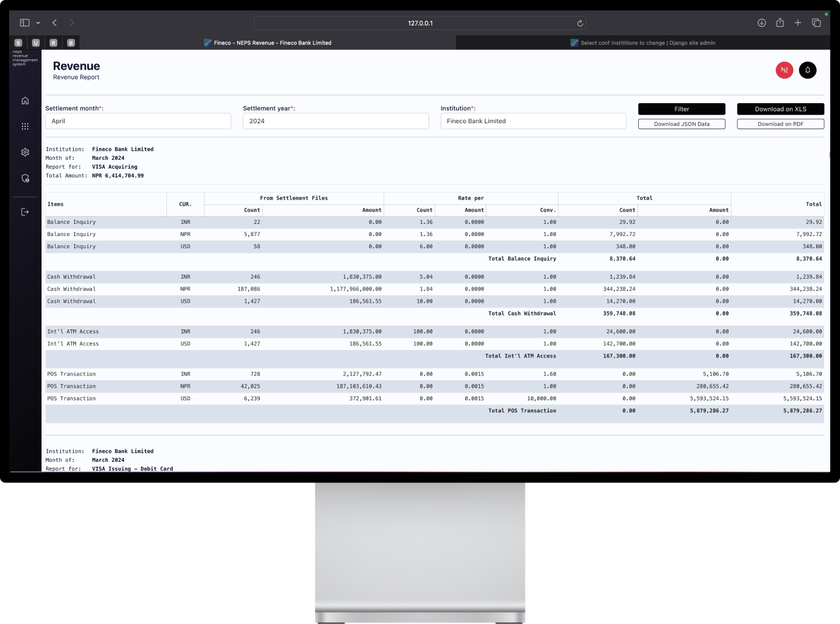Click the Filter button

click(681, 109)
